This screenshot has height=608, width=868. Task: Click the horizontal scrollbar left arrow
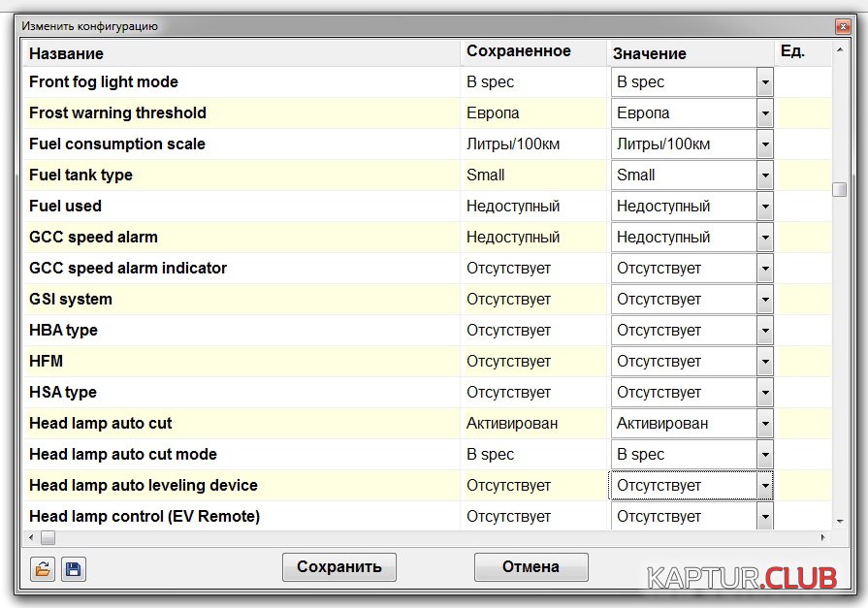pos(30,537)
